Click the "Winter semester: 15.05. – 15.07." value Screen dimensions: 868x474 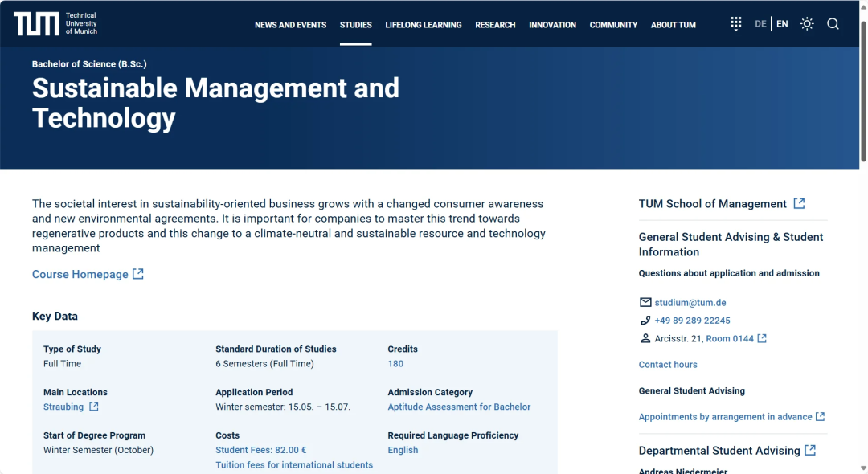pyautogui.click(x=283, y=407)
